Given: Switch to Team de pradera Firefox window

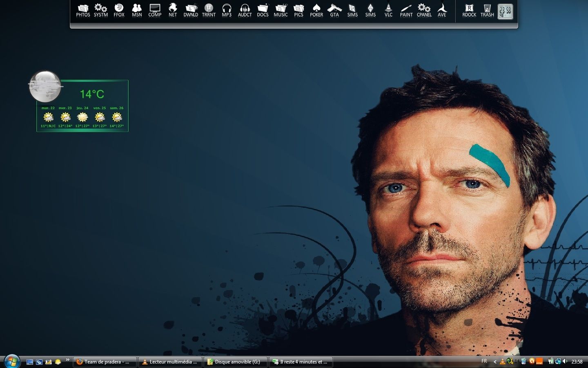Looking at the screenshot, I should (x=105, y=362).
